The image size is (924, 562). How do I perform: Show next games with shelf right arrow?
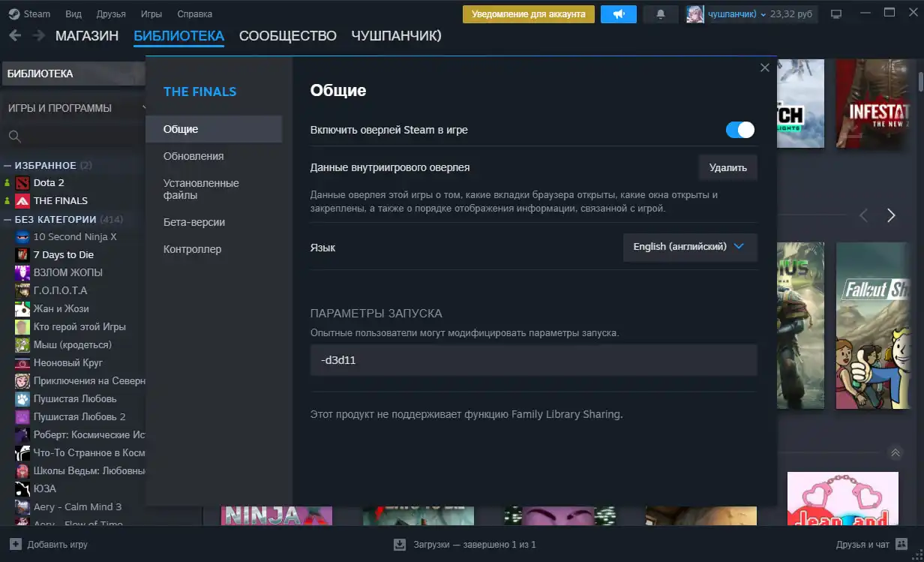[x=891, y=216]
